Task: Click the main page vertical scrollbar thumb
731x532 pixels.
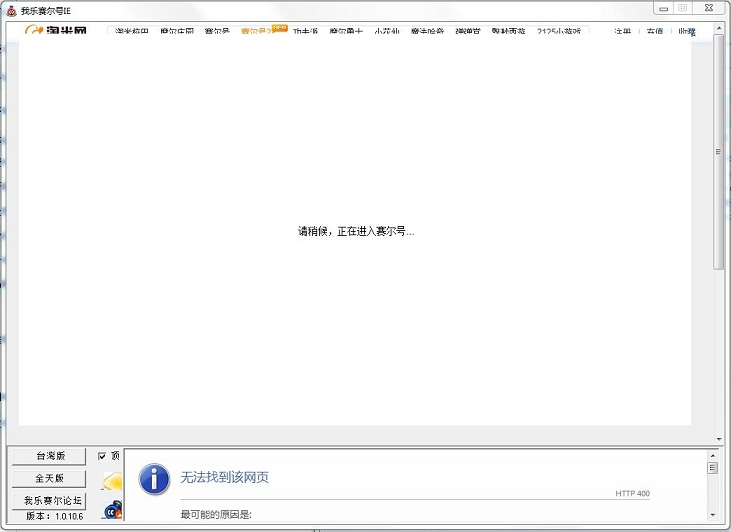Action: (718, 152)
